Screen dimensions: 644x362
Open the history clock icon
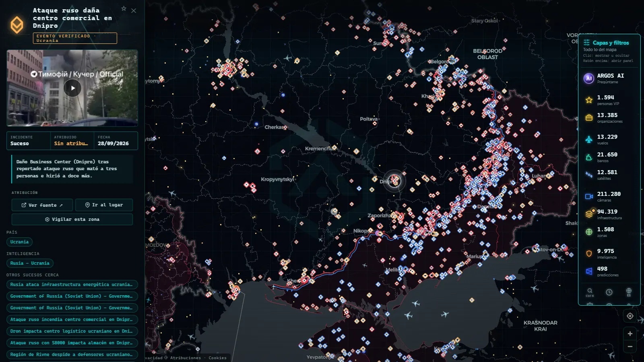coord(609,292)
